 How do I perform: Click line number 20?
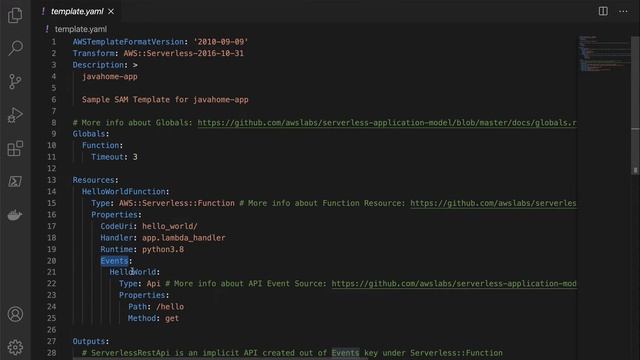click(51, 261)
